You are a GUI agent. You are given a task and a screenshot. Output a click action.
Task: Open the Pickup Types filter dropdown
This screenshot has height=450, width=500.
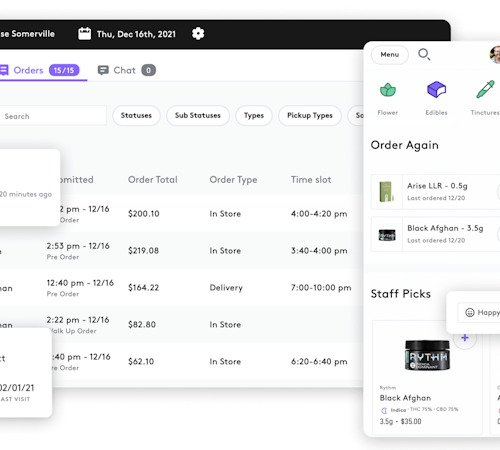pos(310,115)
